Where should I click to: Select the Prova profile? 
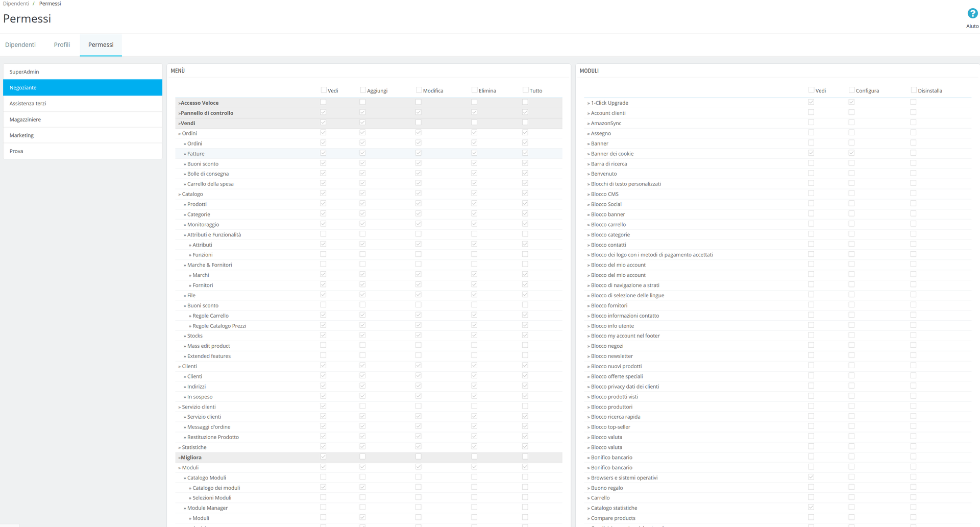pos(83,151)
